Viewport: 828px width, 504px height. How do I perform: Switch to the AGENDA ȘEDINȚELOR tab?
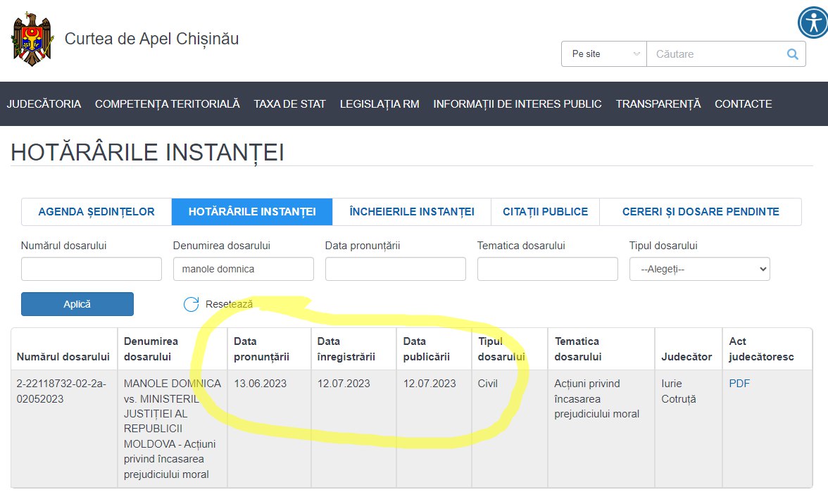coord(96,212)
